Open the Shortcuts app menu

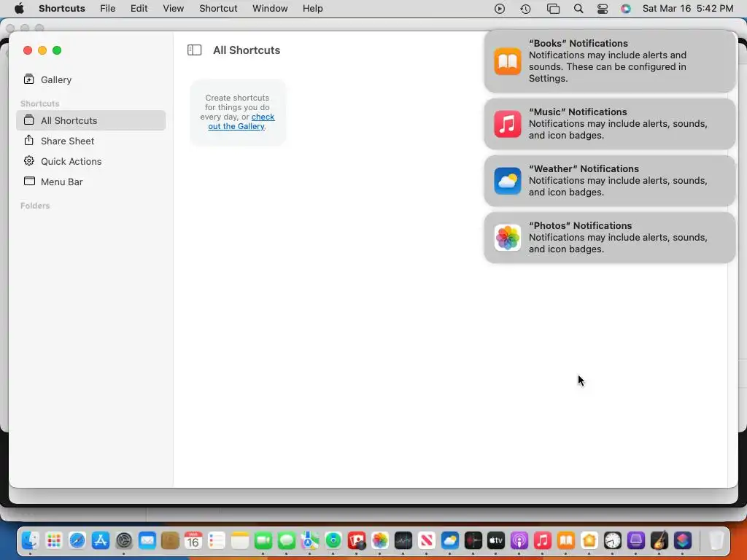[62, 9]
